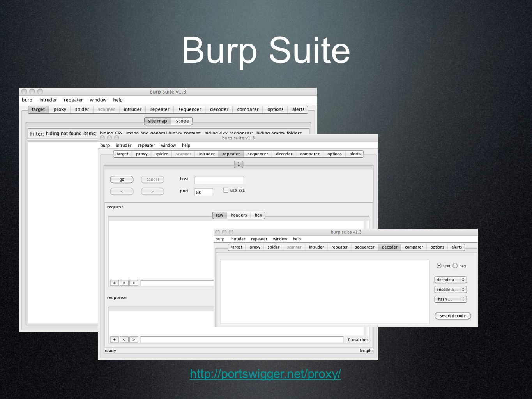The image size is (532, 399).
Task: Open scope tab in back window
Action: [x=182, y=121]
